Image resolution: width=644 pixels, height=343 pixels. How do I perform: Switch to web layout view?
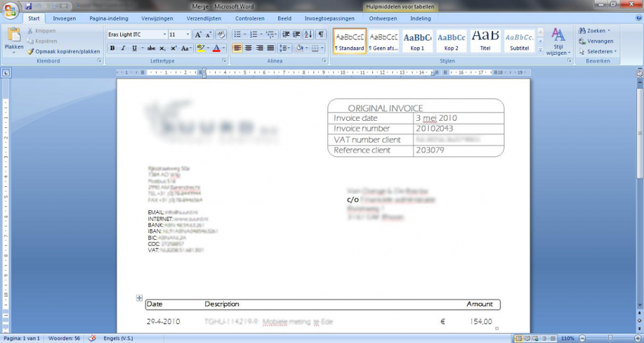pos(536,339)
